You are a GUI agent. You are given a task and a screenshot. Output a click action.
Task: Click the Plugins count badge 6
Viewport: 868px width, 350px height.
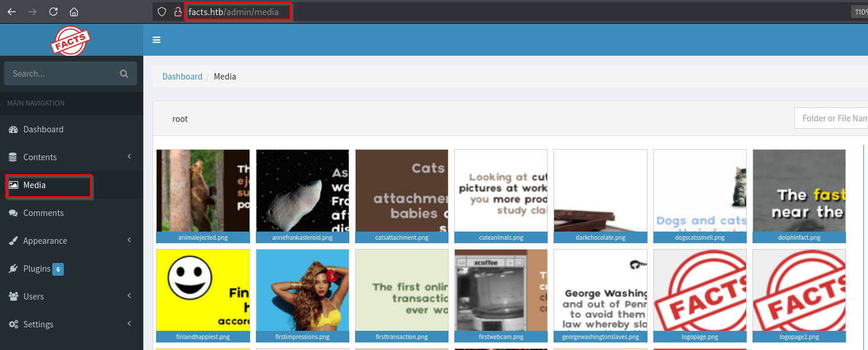coord(57,269)
